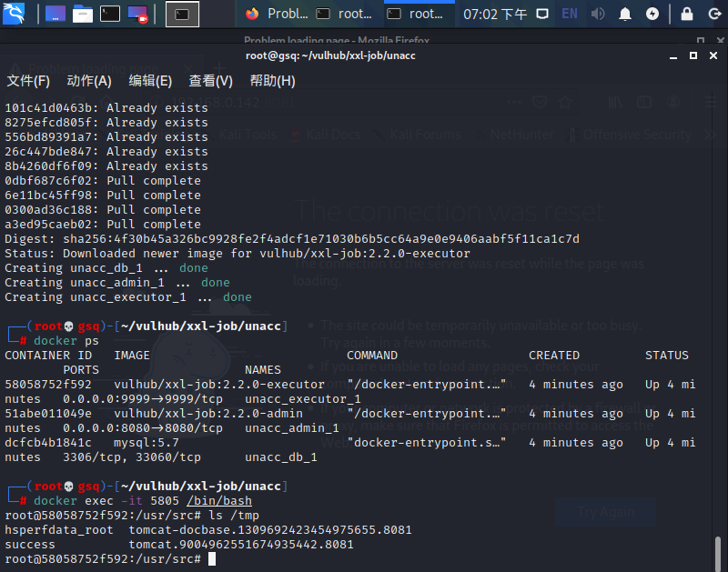This screenshot has width=728, height=572.
Task: Click '0.0.0.0:9999->9999/tcp' port mapping
Action: 143,399
